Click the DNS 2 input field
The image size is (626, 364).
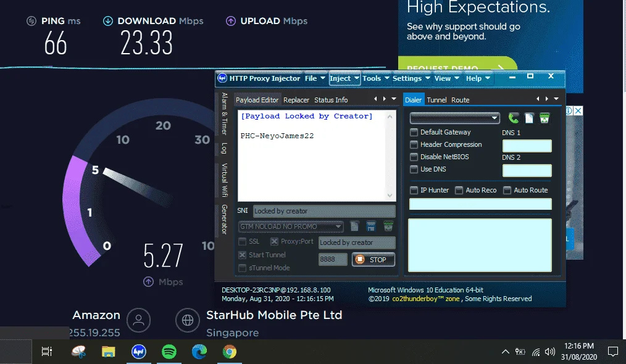527,170
